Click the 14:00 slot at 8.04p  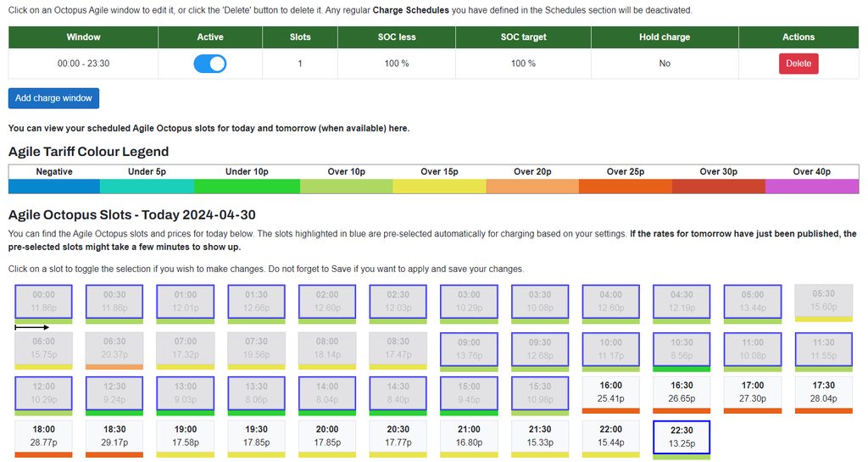326,393
